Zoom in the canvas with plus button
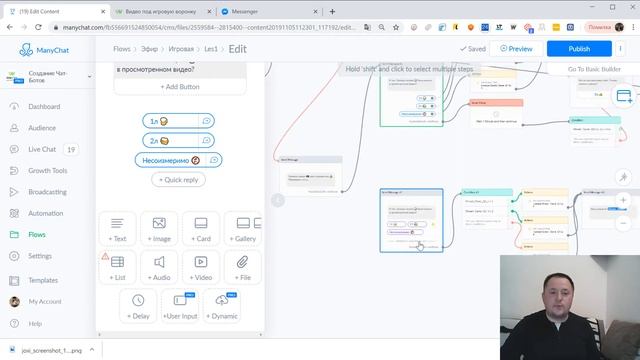Screen dimensions: 640x360 (x=623, y=200)
